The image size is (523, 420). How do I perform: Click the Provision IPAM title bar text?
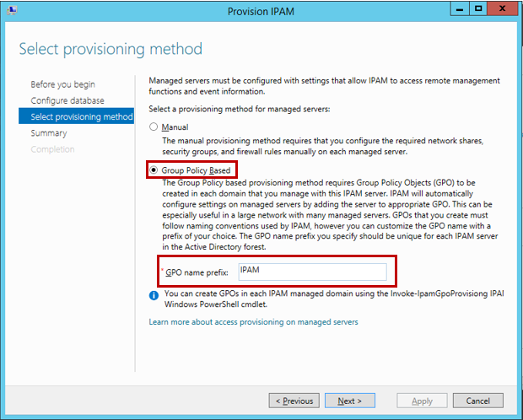pyautogui.click(x=261, y=11)
